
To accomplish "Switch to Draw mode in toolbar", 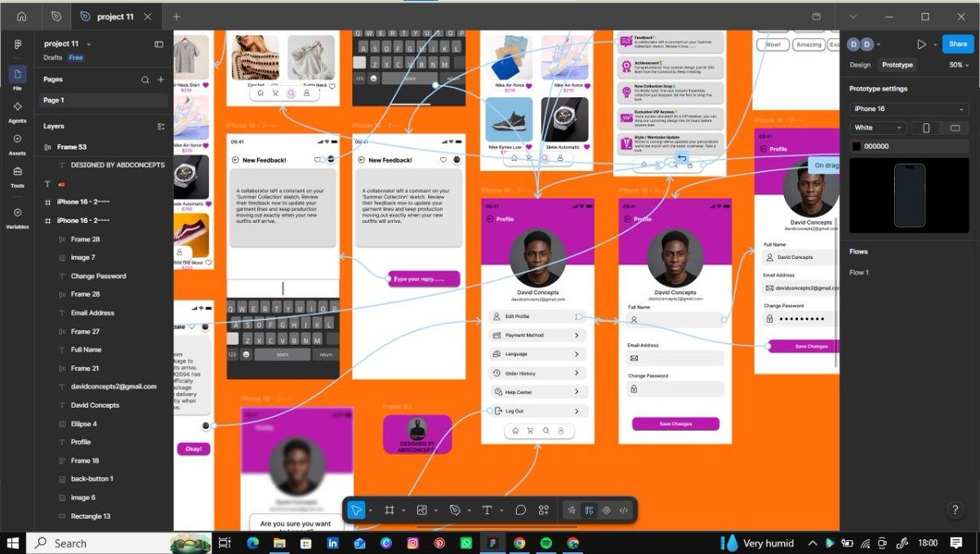I will coord(572,510).
